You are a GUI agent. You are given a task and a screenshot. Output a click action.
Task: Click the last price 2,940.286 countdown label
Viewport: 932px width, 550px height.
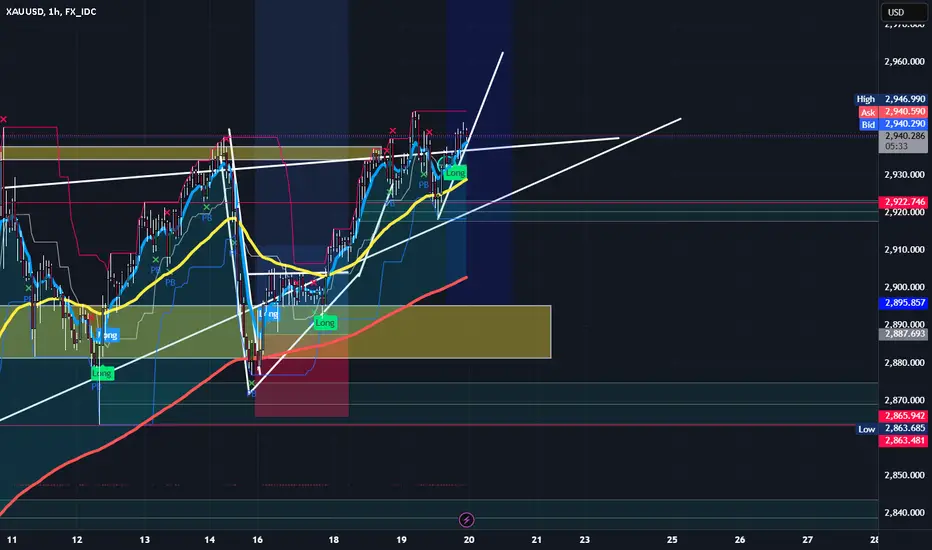click(903, 141)
